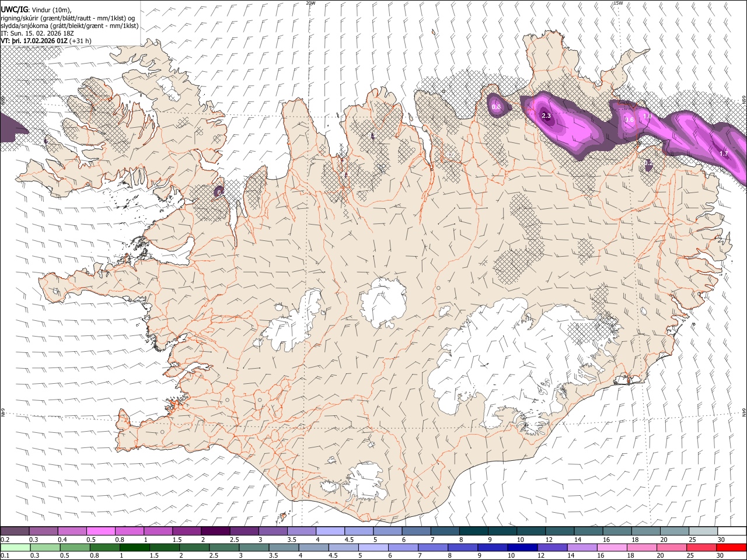Pick top legend row swatch 0.2–0.3

(x=15, y=531)
